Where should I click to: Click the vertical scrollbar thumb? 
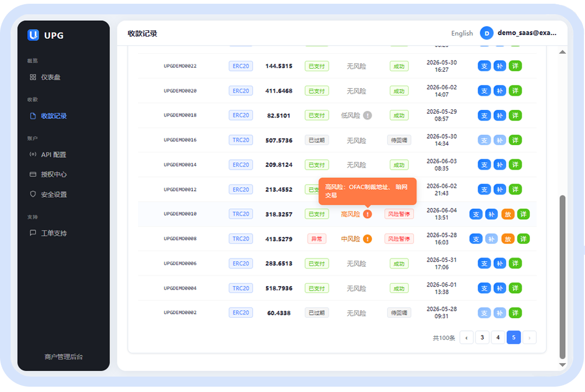pyautogui.click(x=563, y=277)
